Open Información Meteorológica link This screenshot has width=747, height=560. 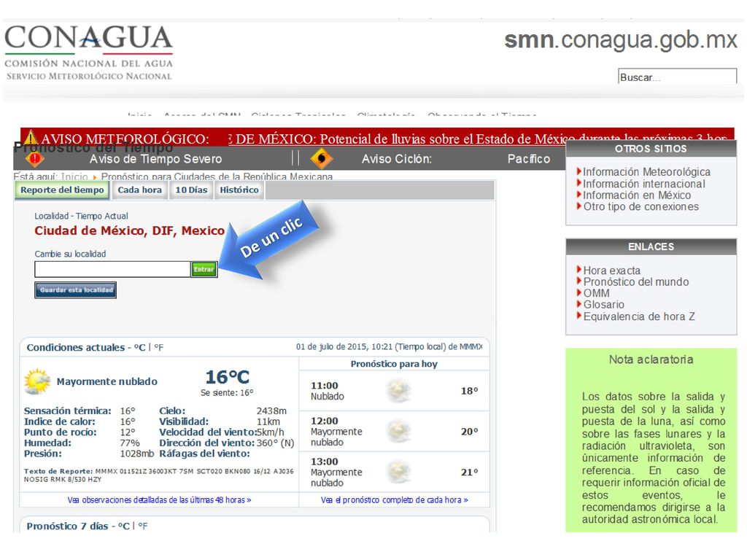click(646, 172)
